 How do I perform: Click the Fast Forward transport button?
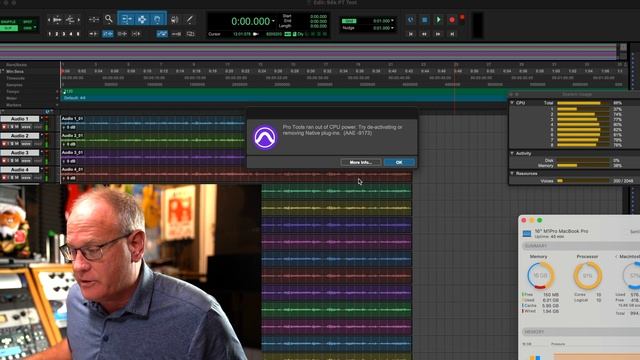[438, 34]
